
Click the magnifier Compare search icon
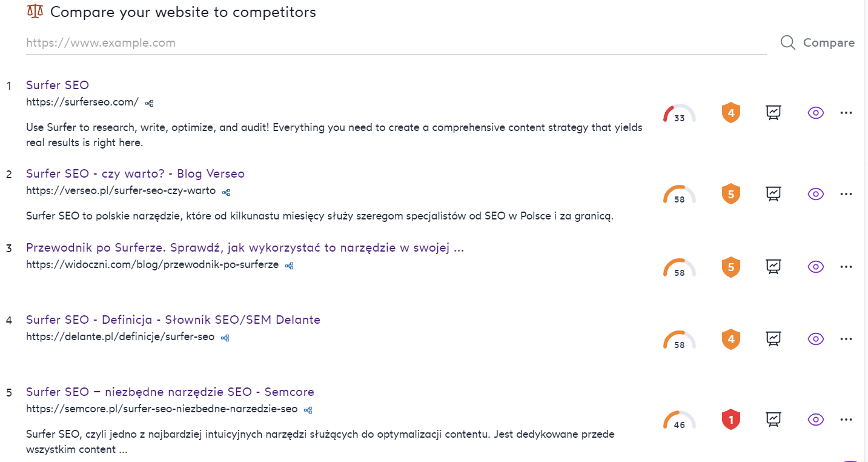point(787,42)
